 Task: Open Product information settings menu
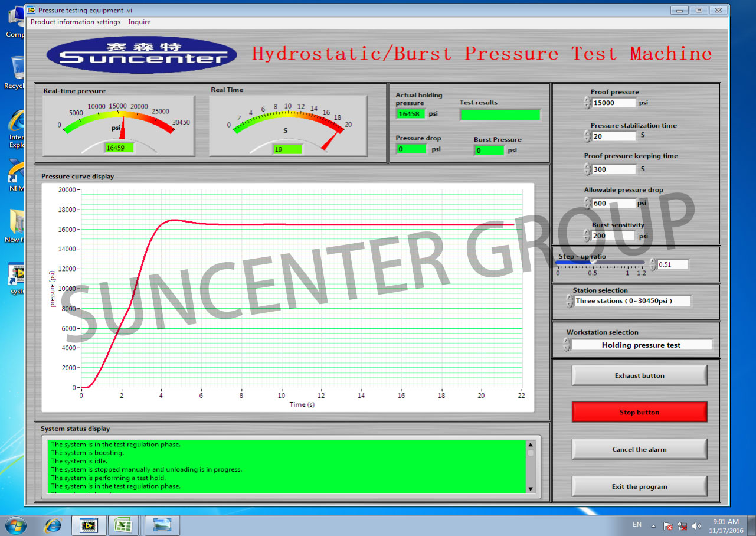pyautogui.click(x=76, y=22)
